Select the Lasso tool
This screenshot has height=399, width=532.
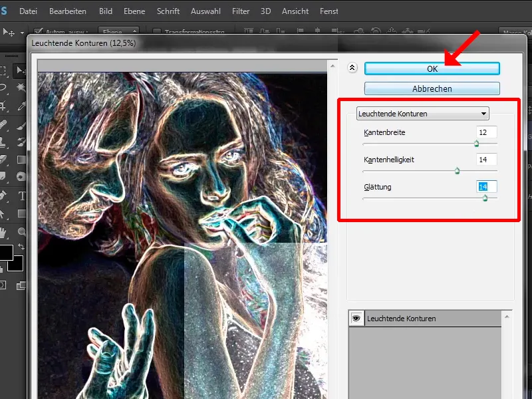(3, 88)
